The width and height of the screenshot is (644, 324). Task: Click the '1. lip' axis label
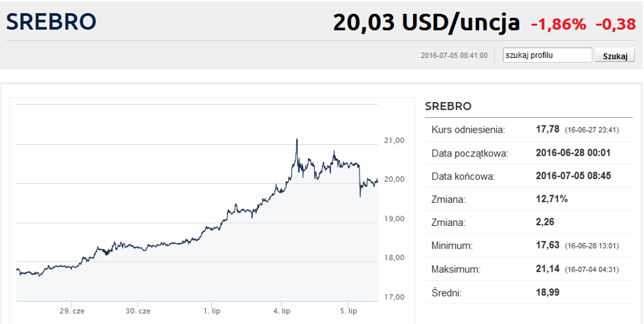tap(212, 311)
